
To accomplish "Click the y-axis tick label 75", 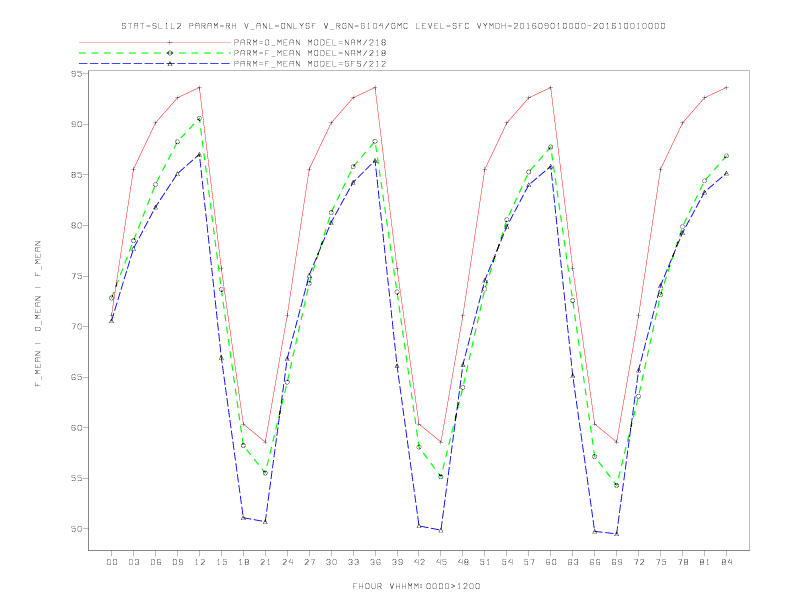I will click(77, 276).
